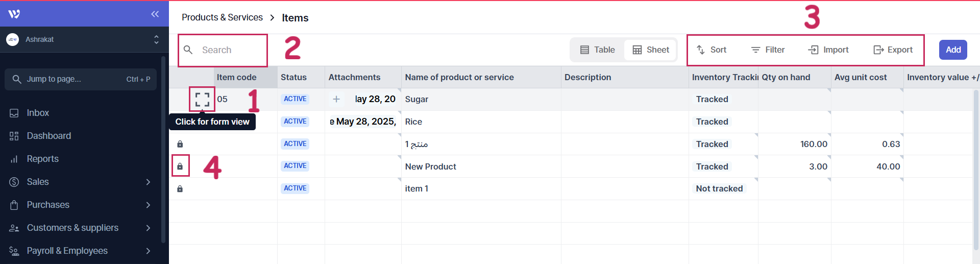Screen dimensions: 980x264
Task: Click the lock icon on item 1 row
Action: point(180,189)
